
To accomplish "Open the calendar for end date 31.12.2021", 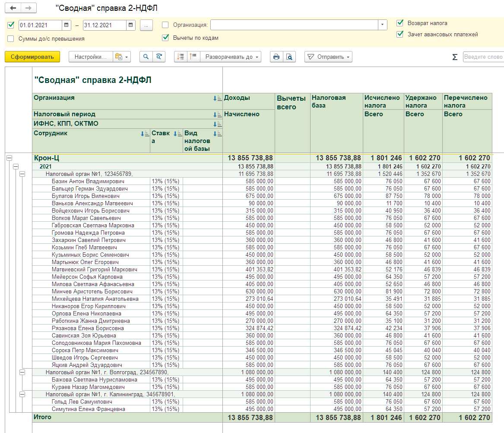I will [x=130, y=25].
